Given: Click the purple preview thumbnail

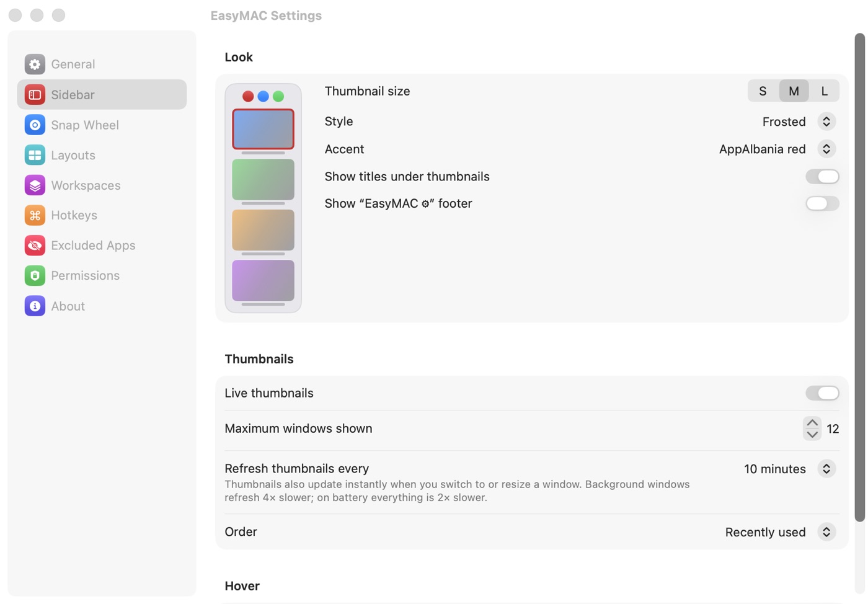Looking at the screenshot, I should (263, 280).
